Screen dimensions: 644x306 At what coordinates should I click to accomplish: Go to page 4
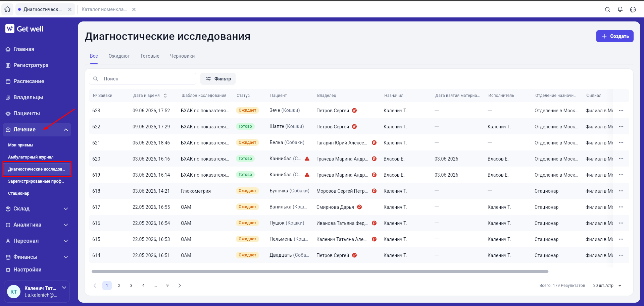[x=143, y=286]
